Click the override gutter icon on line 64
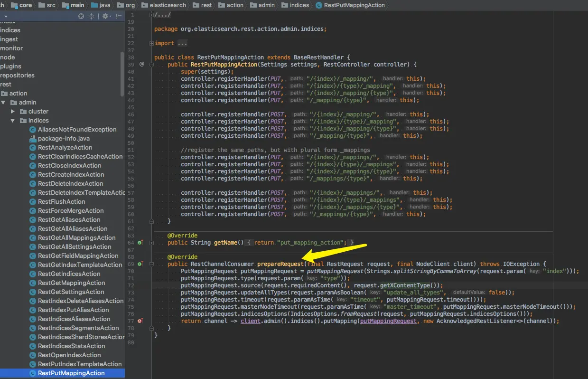588x379 pixels. 140,243
